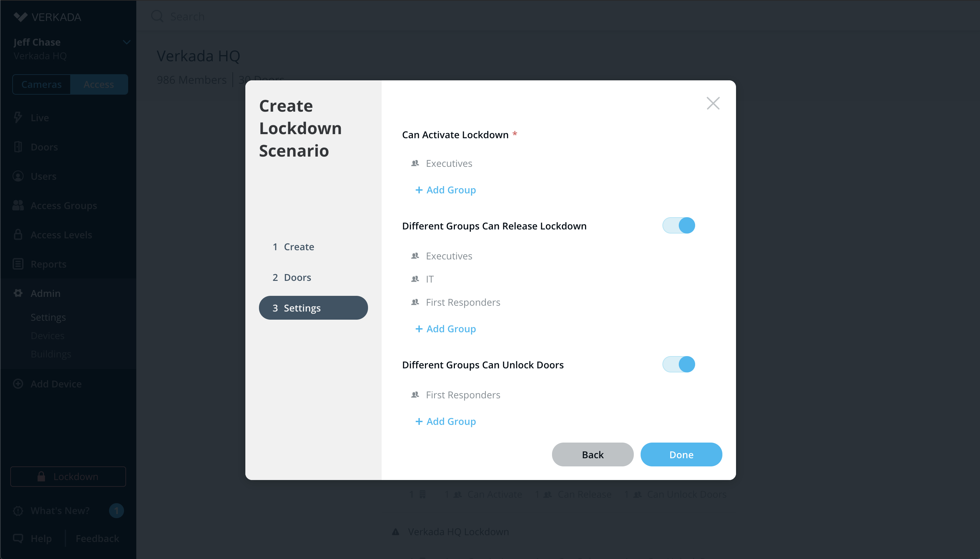Click the Add Device icon
Screen dimensions: 980x559
point(18,384)
